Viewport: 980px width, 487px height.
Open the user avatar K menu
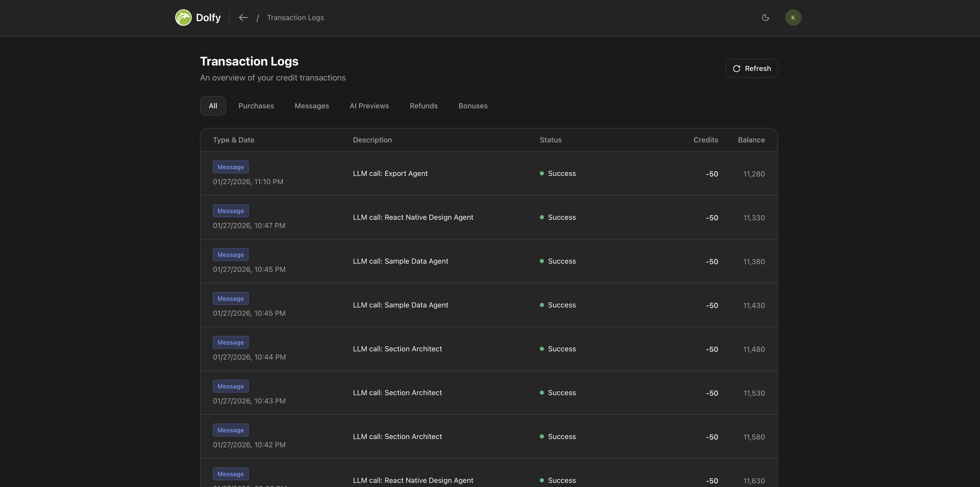coord(793,18)
